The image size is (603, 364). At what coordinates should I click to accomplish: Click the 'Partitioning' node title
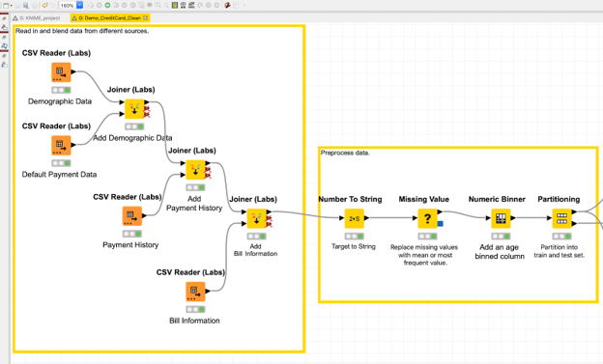[559, 199]
